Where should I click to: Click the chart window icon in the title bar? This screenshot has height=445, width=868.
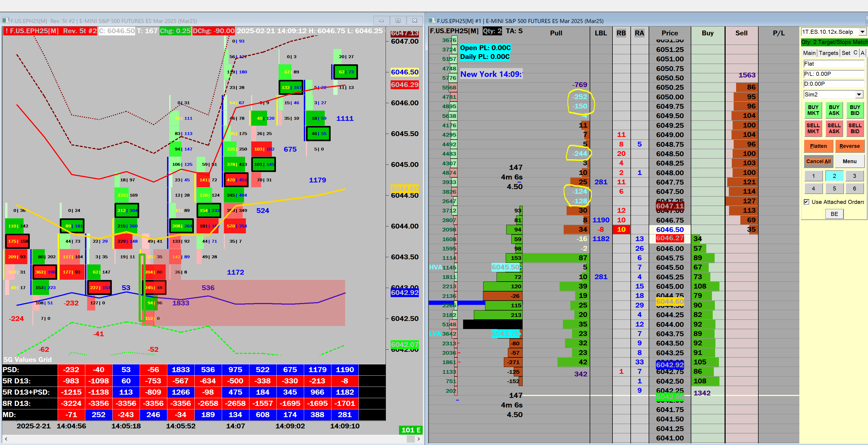(x=6, y=21)
